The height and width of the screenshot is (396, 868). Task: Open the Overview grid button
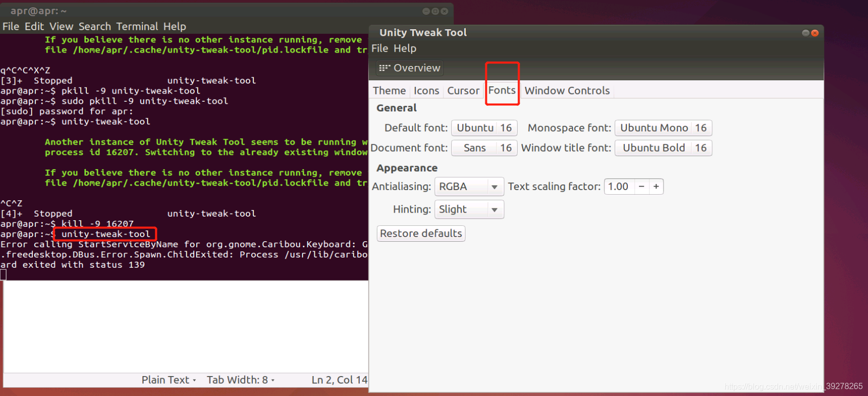410,68
